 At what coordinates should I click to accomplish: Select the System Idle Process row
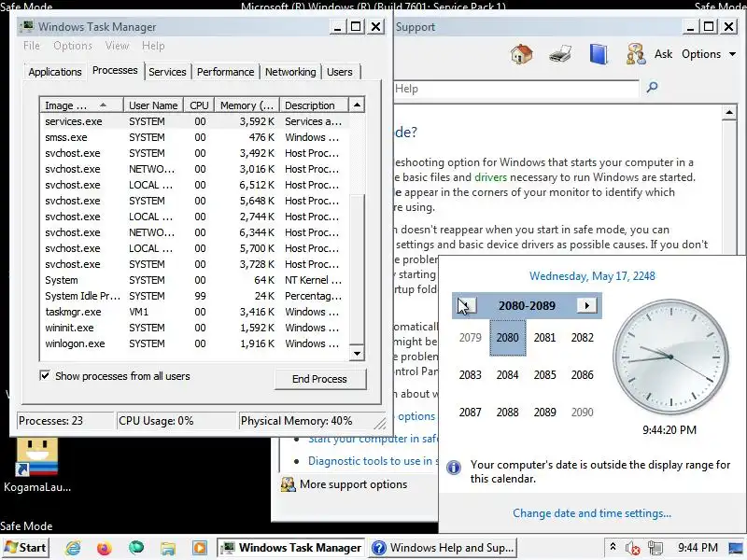(194, 296)
